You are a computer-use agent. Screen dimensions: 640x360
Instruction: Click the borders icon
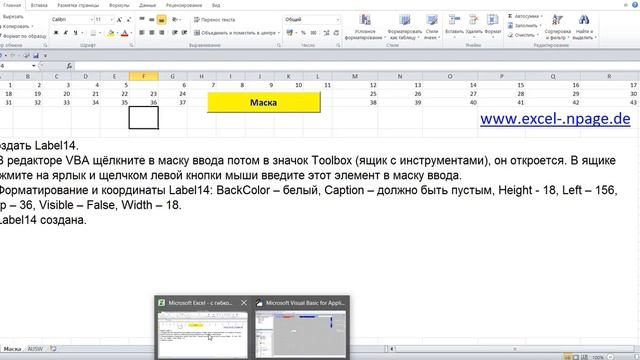coord(93,33)
